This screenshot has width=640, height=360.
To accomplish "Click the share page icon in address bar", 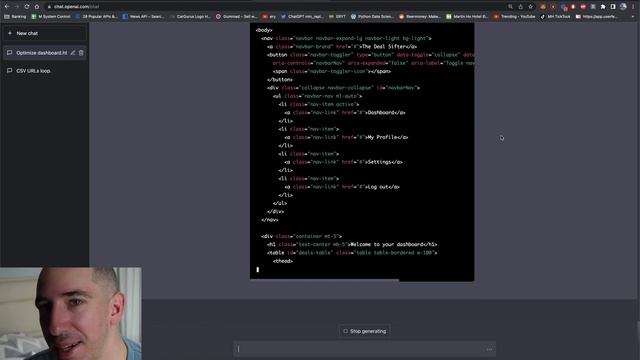I will [x=521, y=7].
